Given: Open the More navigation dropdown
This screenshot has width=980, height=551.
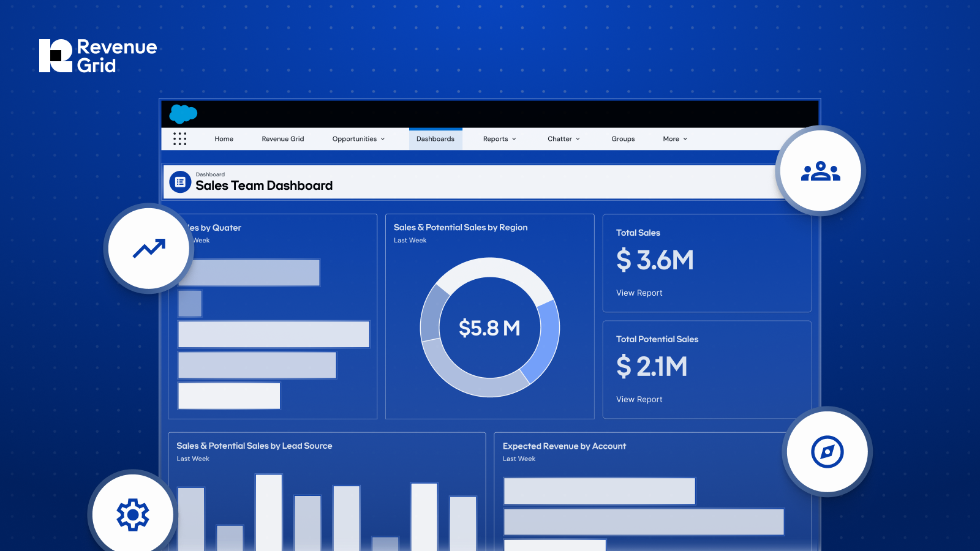Looking at the screenshot, I should [675, 139].
